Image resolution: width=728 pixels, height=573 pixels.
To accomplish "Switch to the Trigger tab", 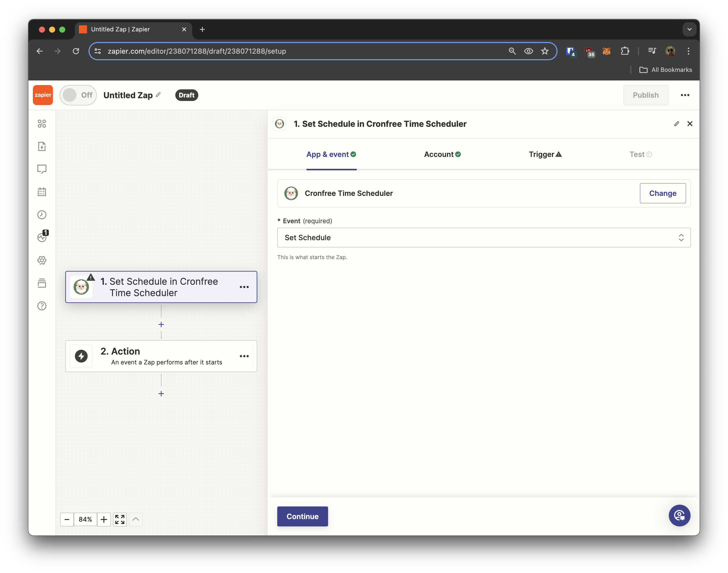I will pyautogui.click(x=545, y=154).
